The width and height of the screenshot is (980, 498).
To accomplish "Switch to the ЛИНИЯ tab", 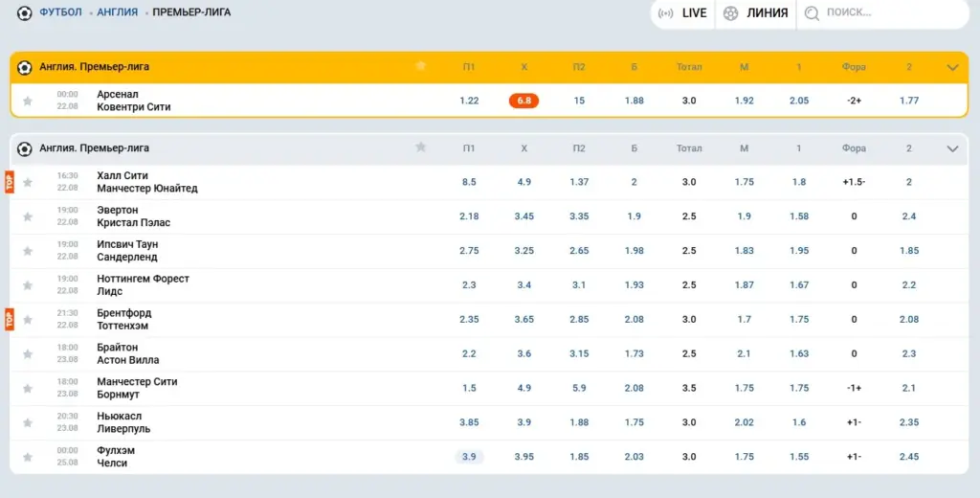I will (756, 13).
